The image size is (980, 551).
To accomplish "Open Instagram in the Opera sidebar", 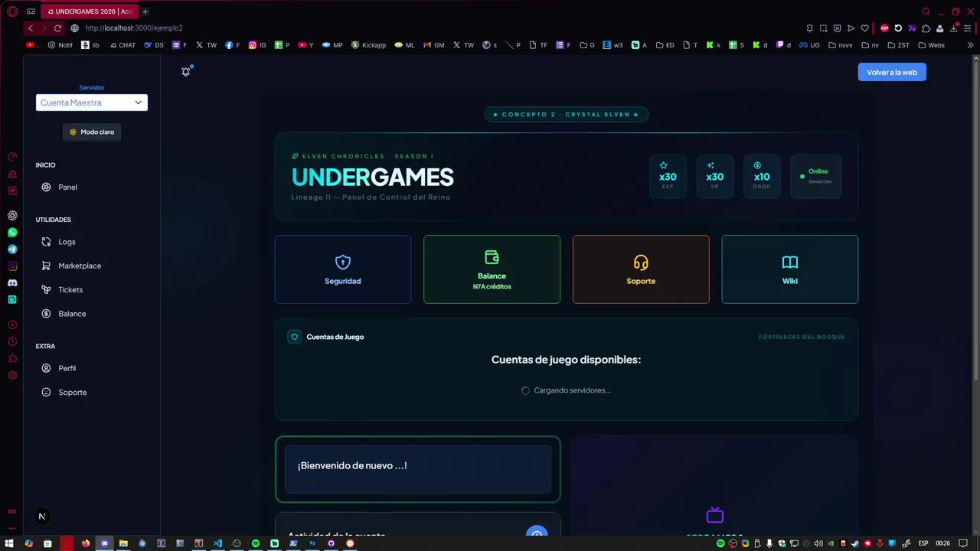I will pos(12,266).
